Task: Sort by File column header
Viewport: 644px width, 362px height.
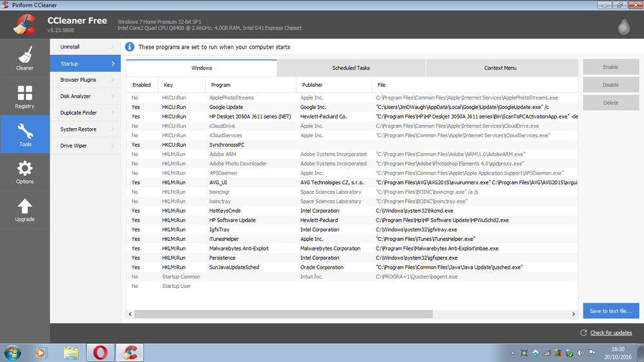Action: pyautogui.click(x=475, y=85)
